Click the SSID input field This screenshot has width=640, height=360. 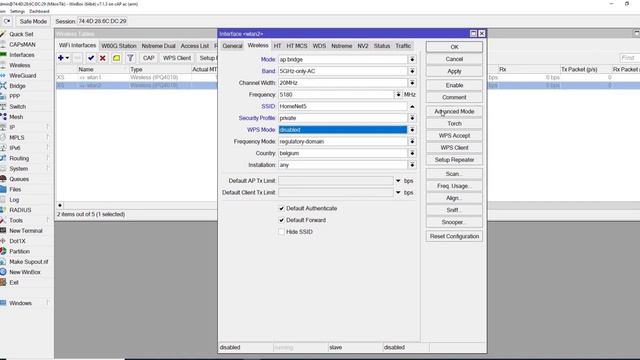[x=342, y=107]
